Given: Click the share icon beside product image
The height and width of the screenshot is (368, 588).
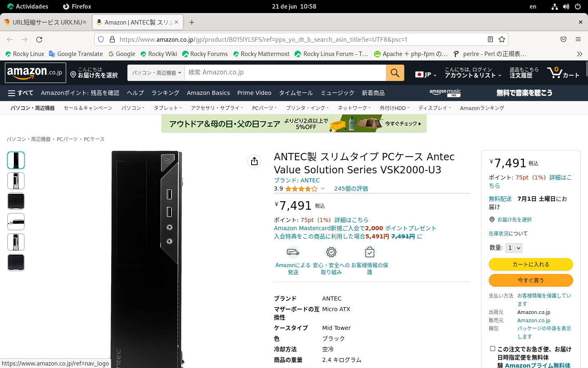Looking at the screenshot, I should (254, 161).
